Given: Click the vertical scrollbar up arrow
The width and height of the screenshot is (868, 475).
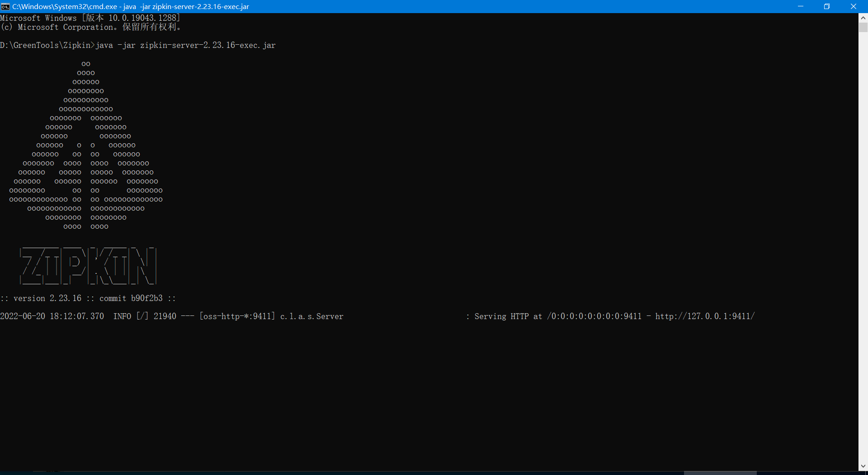Looking at the screenshot, I should click(863, 18).
